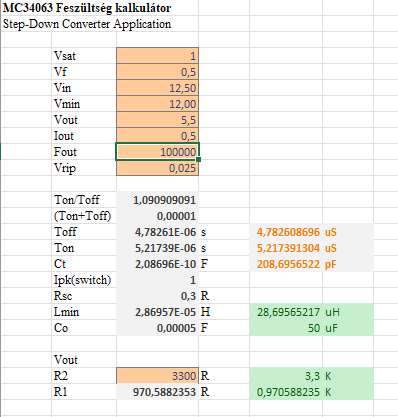
Task: Click the green R1 value 0,970588235
Action: coord(286,392)
